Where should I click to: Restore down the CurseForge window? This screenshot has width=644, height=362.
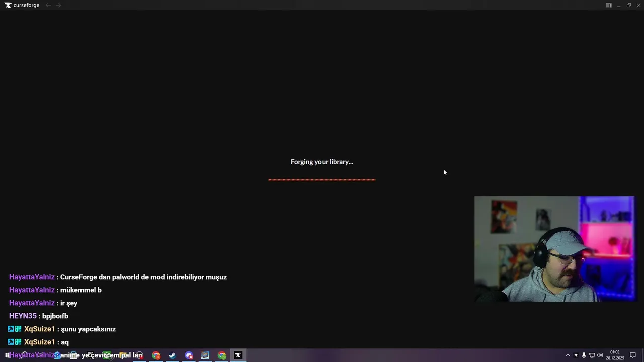coord(629,5)
